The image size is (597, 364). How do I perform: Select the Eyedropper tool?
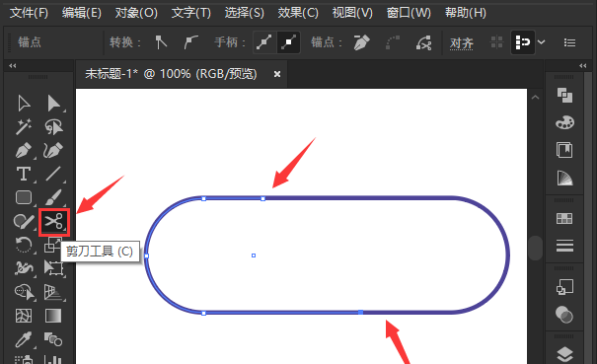point(24,339)
